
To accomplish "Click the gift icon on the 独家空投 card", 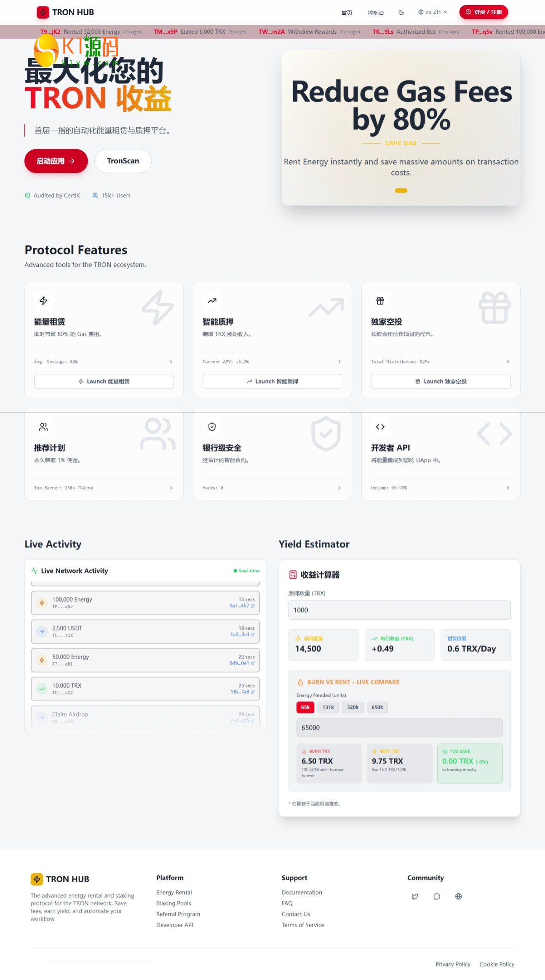I will (380, 301).
